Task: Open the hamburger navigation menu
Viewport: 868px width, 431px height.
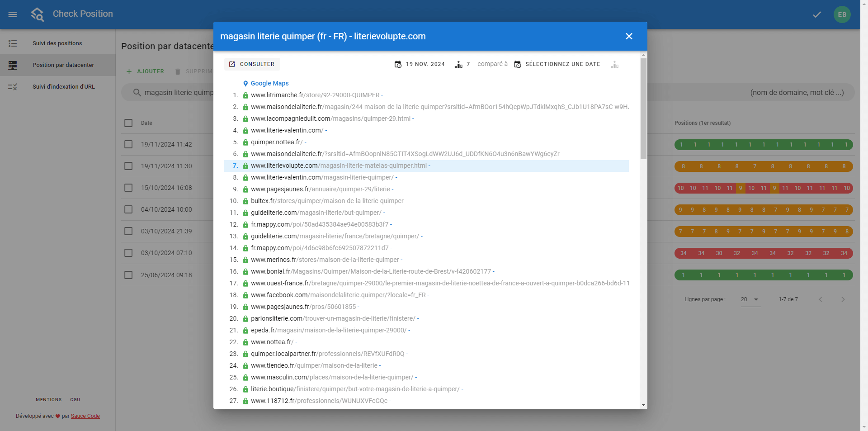Action: point(13,14)
